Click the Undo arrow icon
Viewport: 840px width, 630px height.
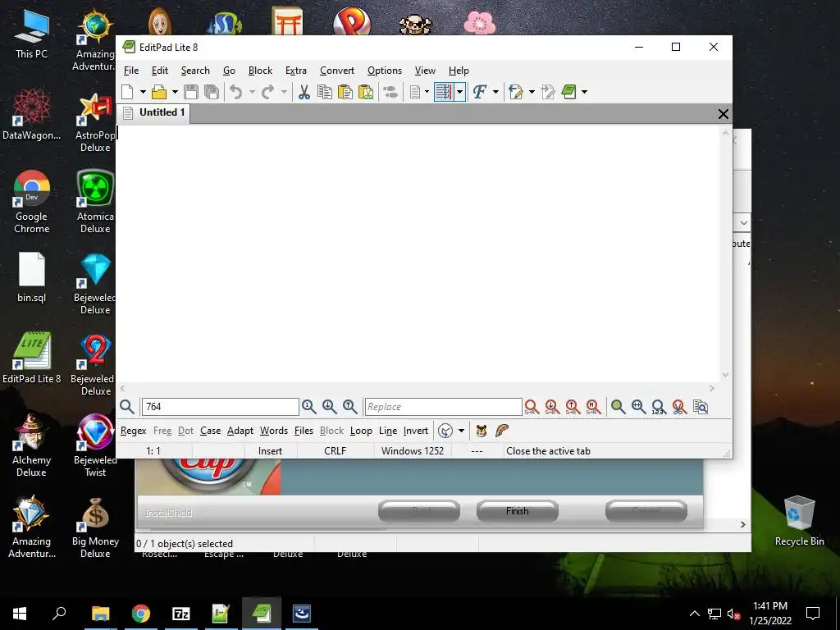[235, 92]
